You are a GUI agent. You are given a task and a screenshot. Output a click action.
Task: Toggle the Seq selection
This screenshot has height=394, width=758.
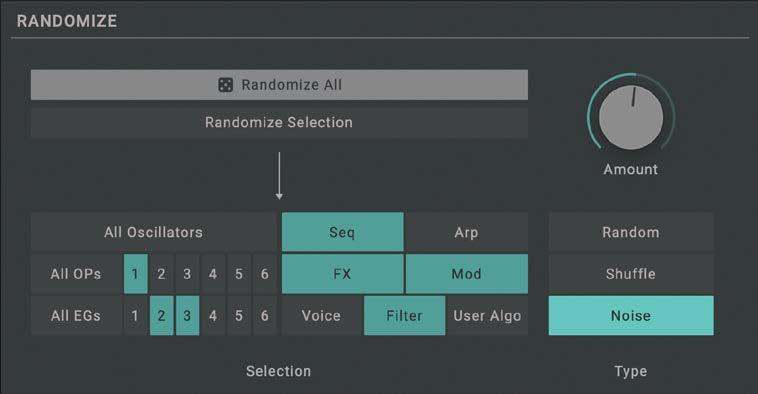[343, 232]
